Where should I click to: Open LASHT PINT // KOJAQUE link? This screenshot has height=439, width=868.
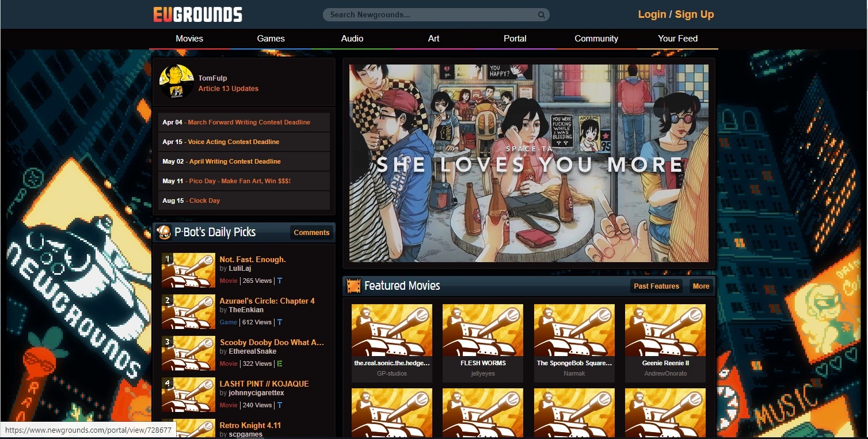264,384
